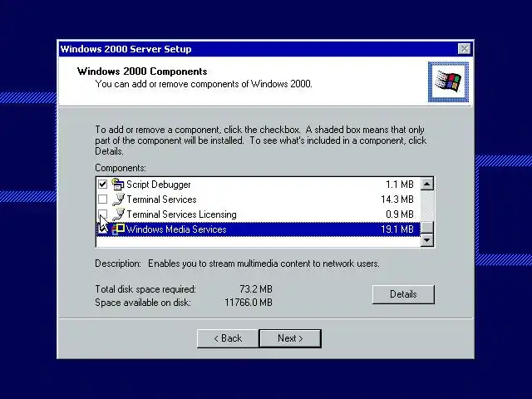
Task: Go to previous page with Back
Action: 228,338
